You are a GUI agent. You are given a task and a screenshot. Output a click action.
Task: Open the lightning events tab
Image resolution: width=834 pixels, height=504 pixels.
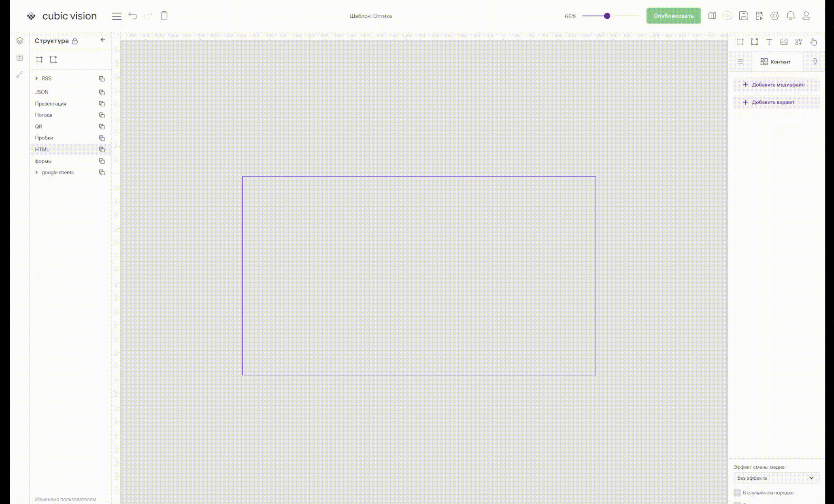[x=815, y=62]
